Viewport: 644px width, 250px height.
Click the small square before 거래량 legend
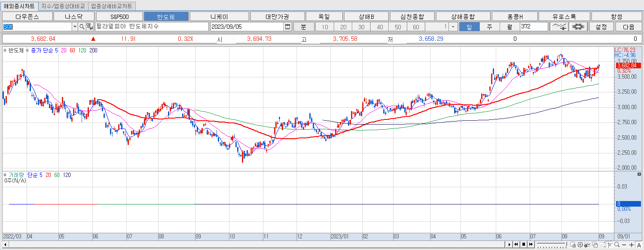pos(5,175)
